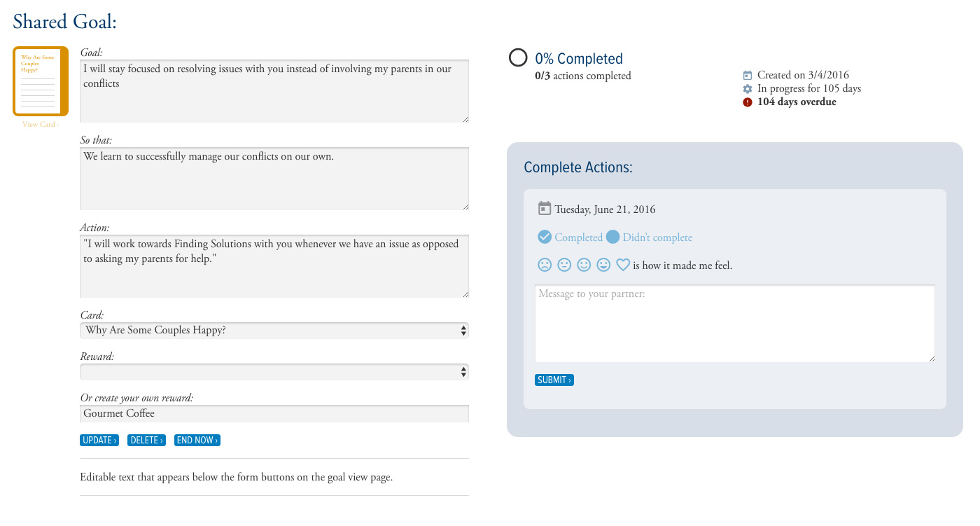Click the gear icon next to In progress

[x=748, y=89]
